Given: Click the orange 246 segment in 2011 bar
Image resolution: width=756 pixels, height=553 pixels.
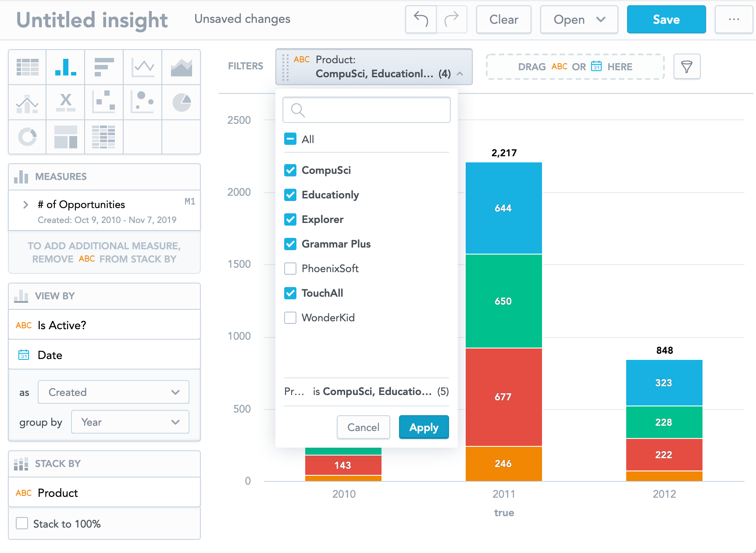Looking at the screenshot, I should point(503,464).
